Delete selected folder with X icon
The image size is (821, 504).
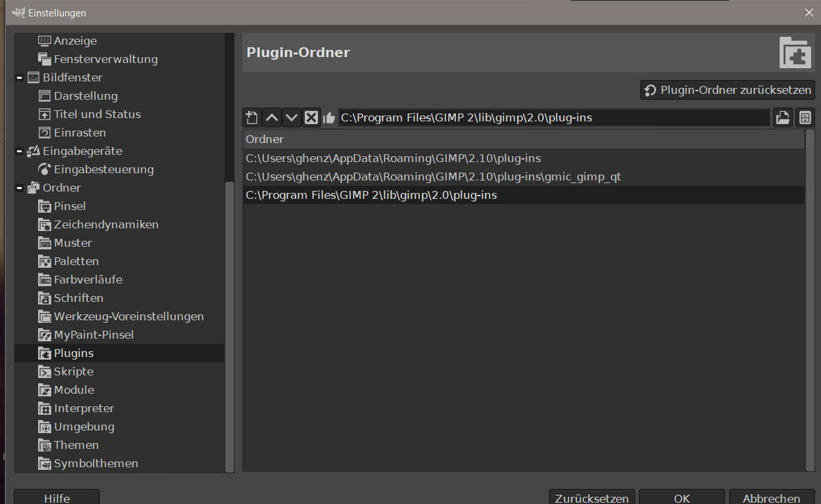click(x=311, y=118)
